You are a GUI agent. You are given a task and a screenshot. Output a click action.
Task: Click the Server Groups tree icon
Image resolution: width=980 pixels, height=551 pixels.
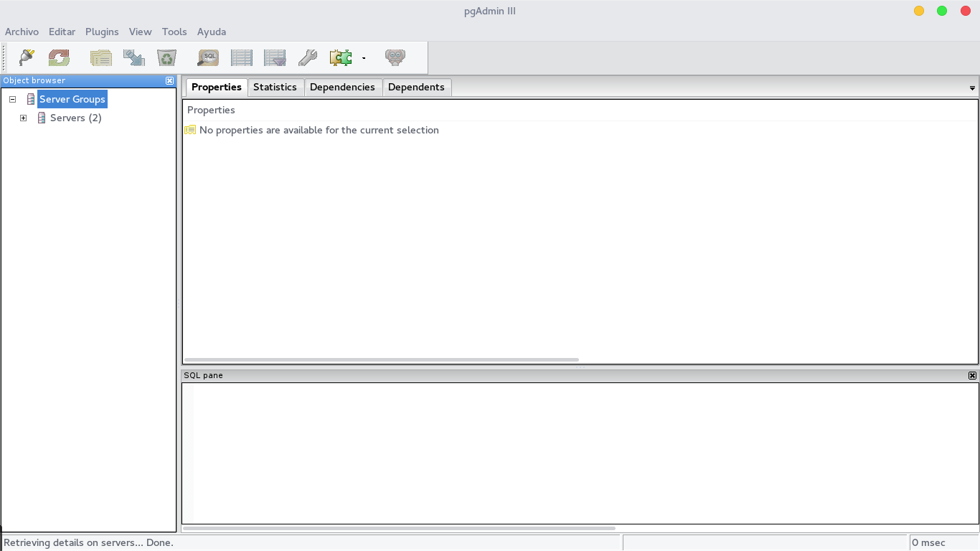31,99
